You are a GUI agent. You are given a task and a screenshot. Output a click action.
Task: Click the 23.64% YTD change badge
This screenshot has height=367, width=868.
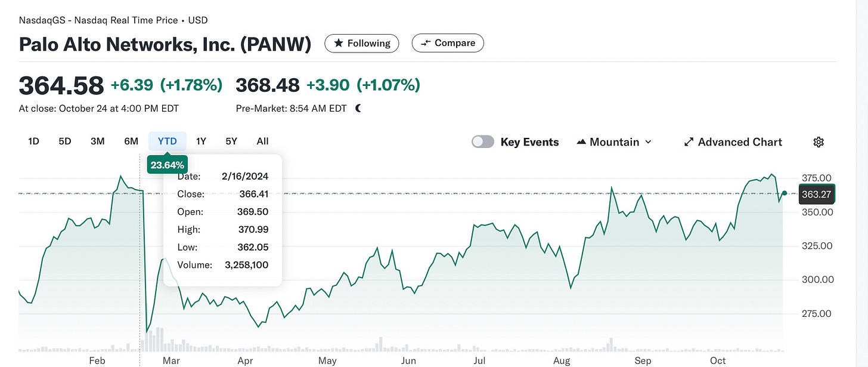tap(168, 165)
